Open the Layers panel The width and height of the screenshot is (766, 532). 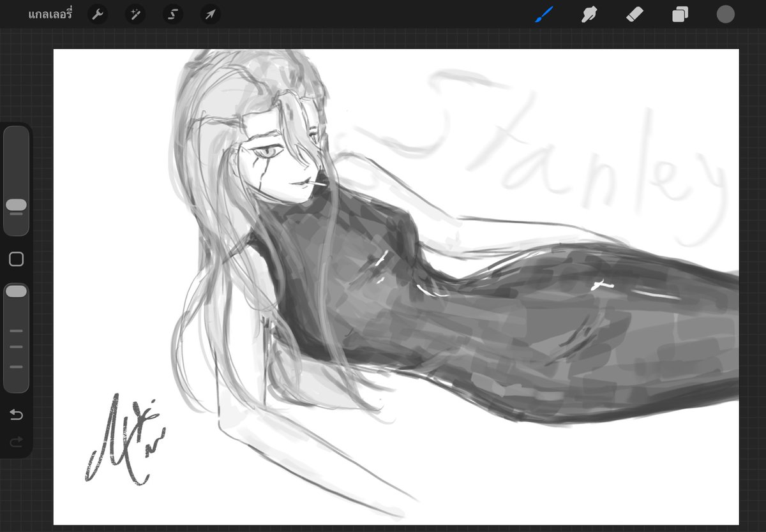pos(680,14)
